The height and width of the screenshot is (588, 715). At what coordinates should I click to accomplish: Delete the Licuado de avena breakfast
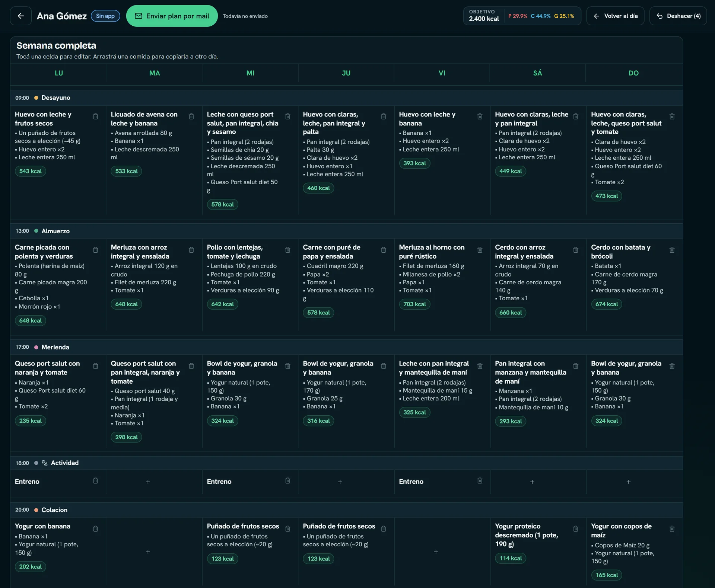click(x=191, y=116)
